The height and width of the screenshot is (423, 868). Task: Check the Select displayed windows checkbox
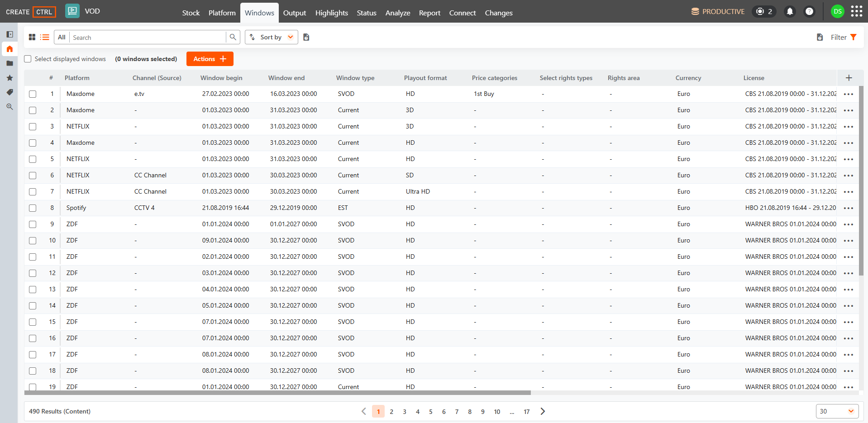pyautogui.click(x=28, y=59)
